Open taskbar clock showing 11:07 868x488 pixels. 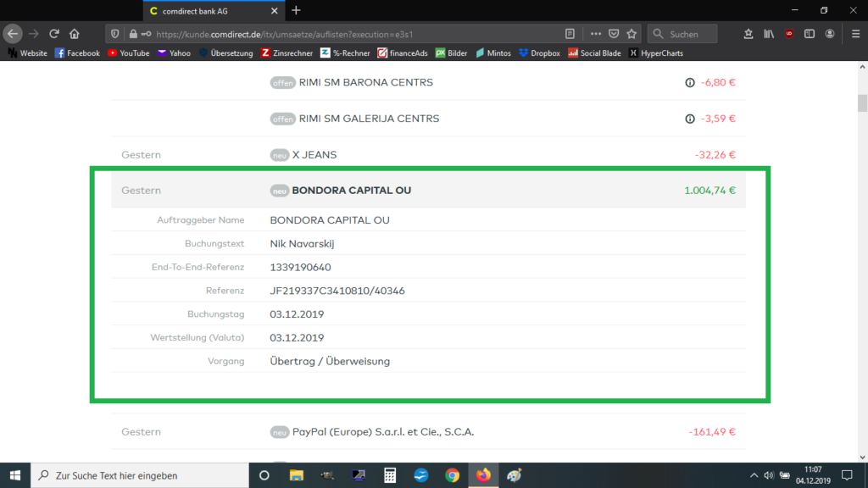click(813, 475)
